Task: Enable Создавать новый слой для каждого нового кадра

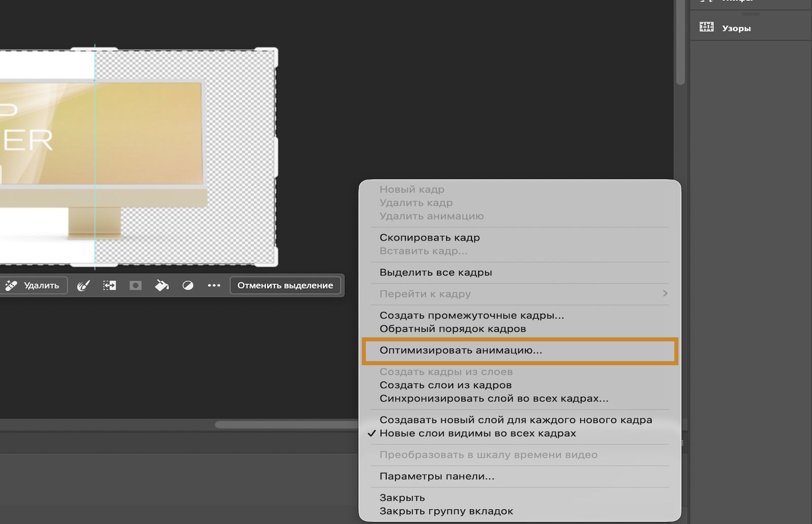Action: click(520, 420)
